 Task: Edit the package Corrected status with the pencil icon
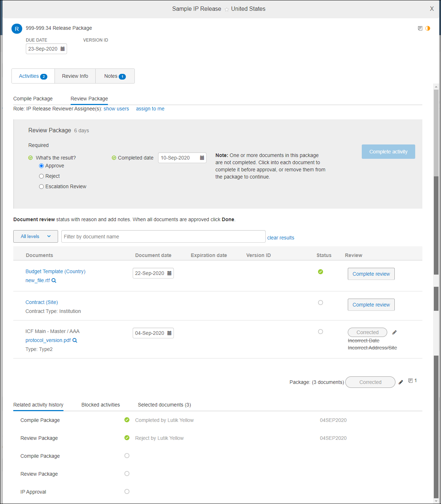(400, 382)
